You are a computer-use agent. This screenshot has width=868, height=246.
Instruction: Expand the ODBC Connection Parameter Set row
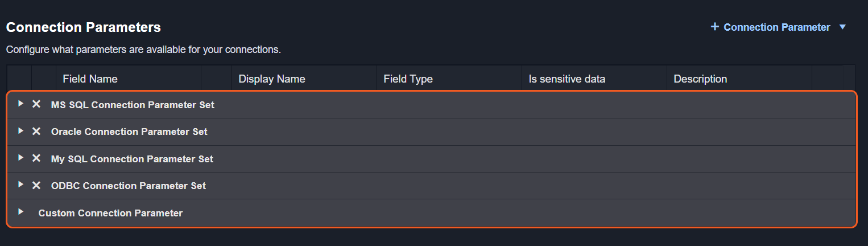pyautogui.click(x=20, y=184)
